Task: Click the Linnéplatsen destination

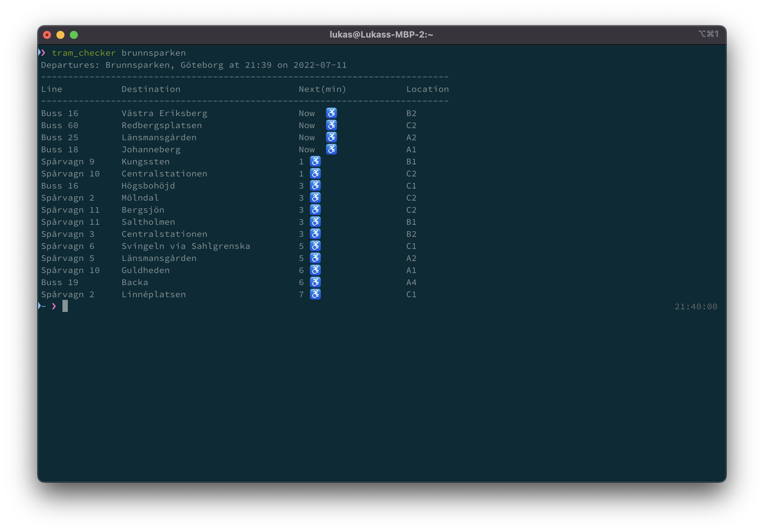Action: tap(154, 295)
